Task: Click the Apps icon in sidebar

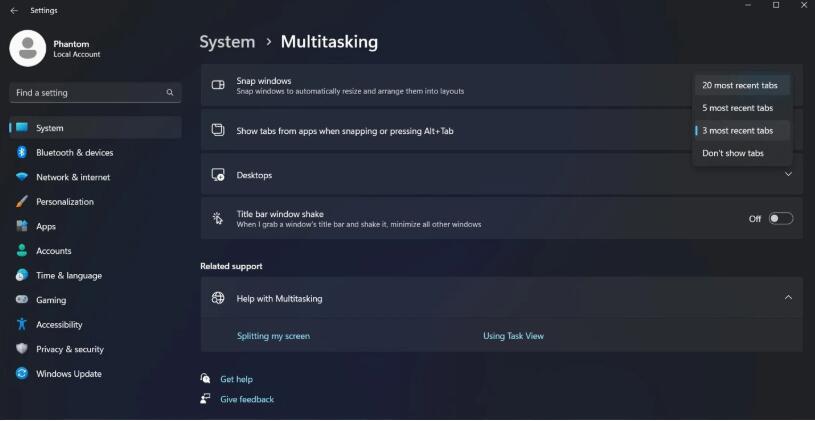Action: (22, 226)
